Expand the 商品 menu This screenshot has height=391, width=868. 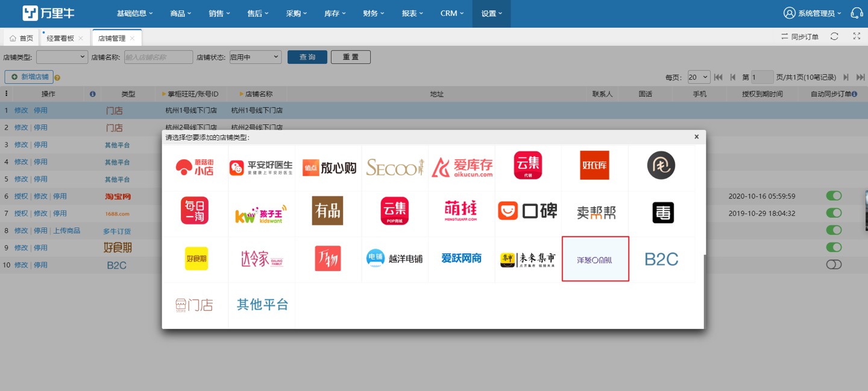click(181, 13)
